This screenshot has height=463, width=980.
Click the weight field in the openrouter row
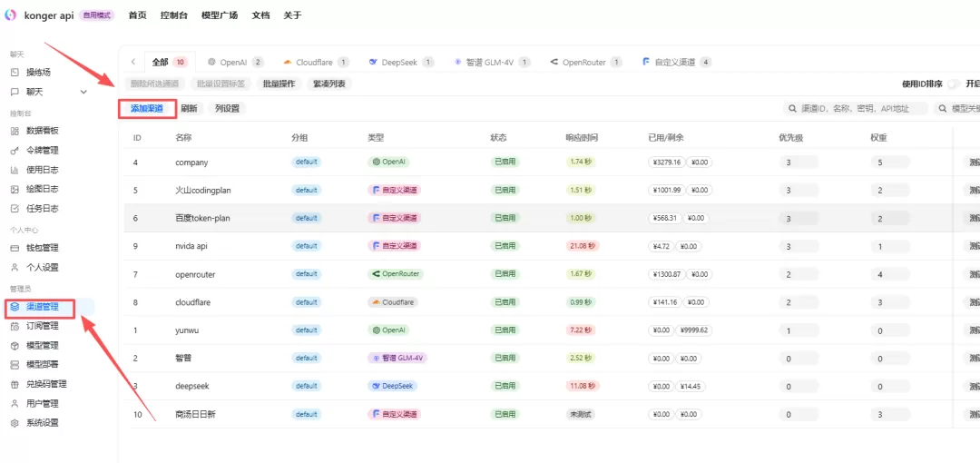click(890, 274)
